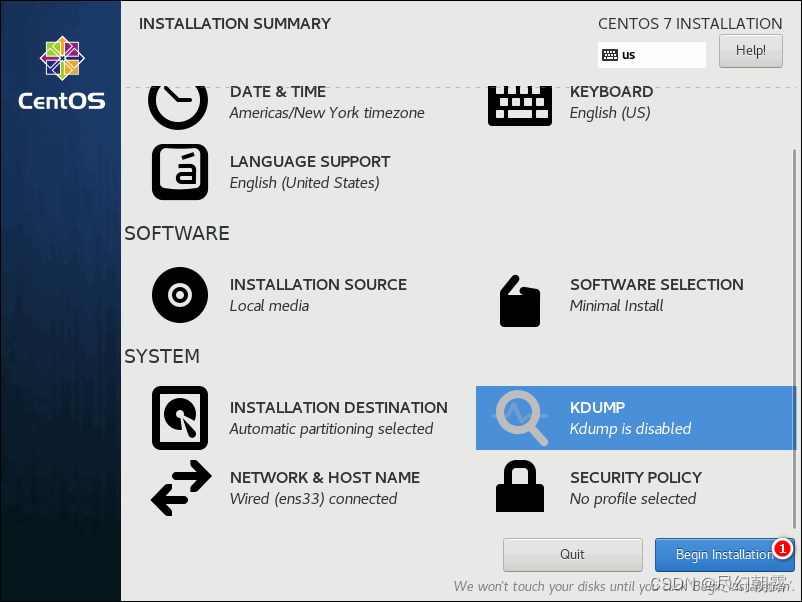The height and width of the screenshot is (602, 802).
Task: Click 'KDUMP' heading text
Action: point(597,408)
